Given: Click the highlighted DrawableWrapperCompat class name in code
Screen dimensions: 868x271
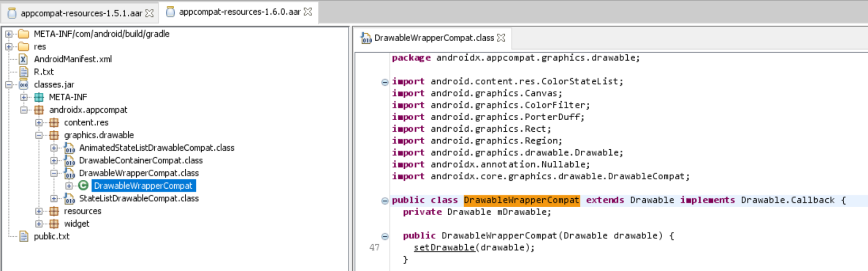Looking at the screenshot, I should coord(522,200).
